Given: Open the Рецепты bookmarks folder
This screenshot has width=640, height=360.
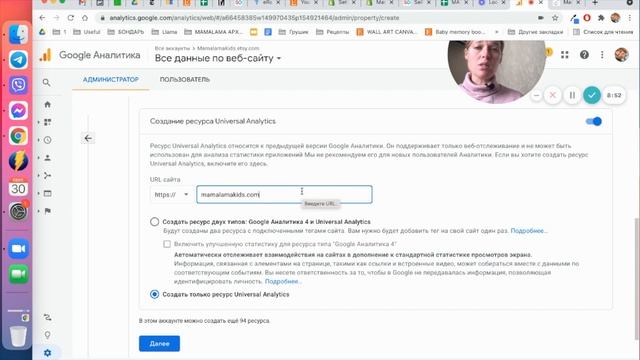Looking at the screenshot, I should pos(332,32).
